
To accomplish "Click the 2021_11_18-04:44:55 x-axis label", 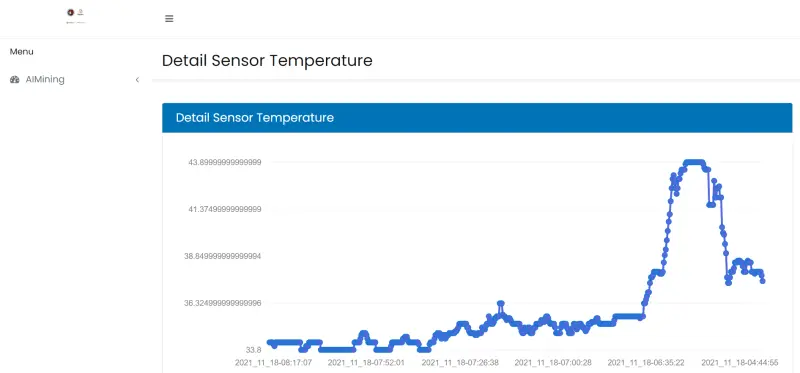I will click(x=739, y=363).
